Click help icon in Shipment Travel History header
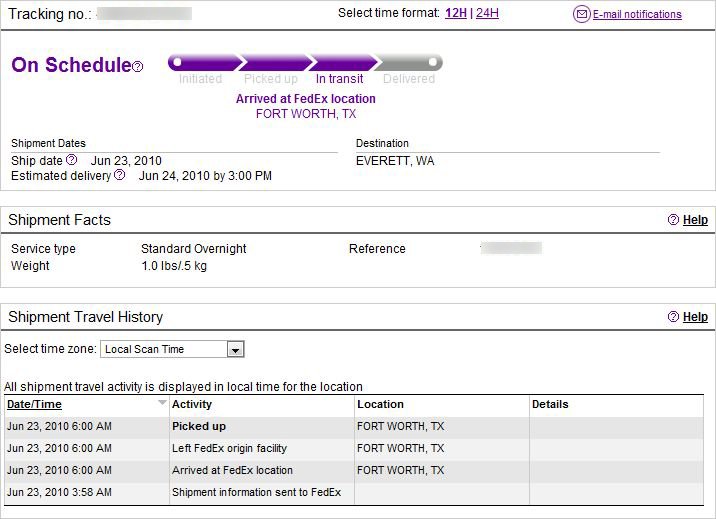Screen dimensions: 716x519 pyautogui.click(x=673, y=317)
